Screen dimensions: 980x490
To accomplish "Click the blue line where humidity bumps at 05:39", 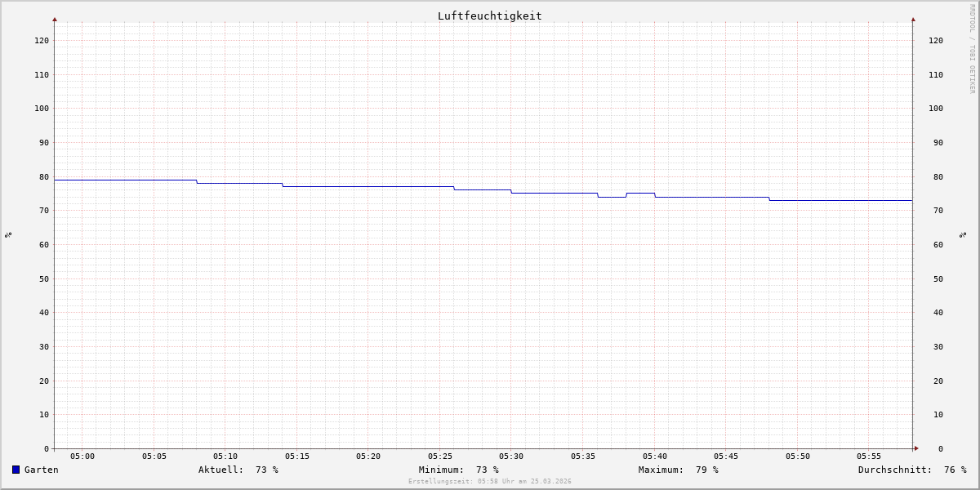I will click(640, 193).
